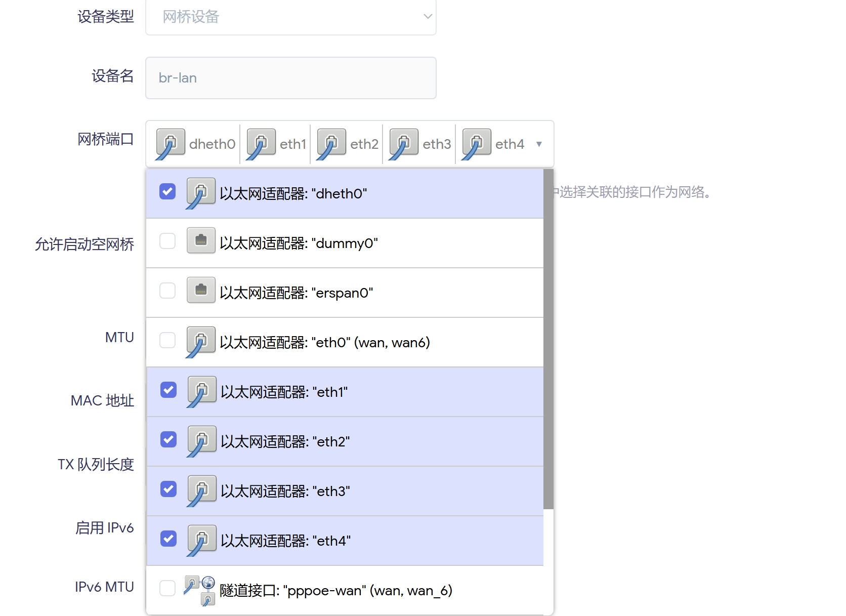Click the br-lan device name field
The width and height of the screenshot is (846, 616).
[290, 78]
